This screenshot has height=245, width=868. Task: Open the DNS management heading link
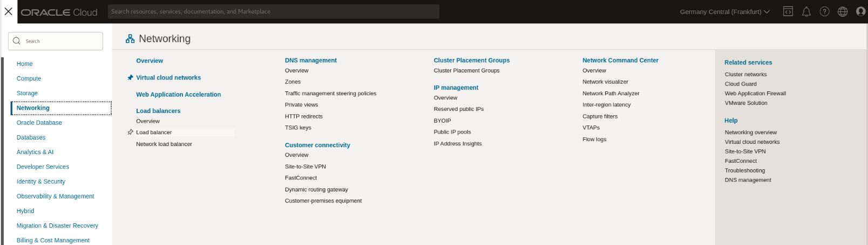(x=311, y=61)
